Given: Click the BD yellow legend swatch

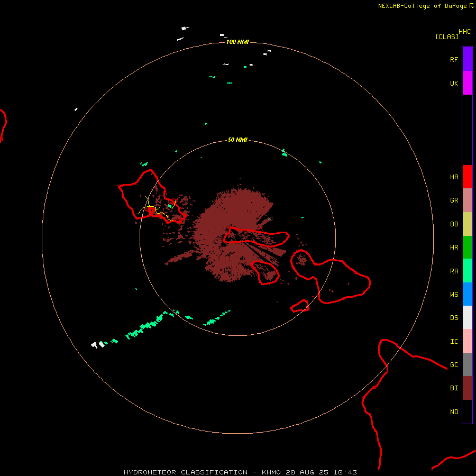Looking at the screenshot, I should point(467,224).
